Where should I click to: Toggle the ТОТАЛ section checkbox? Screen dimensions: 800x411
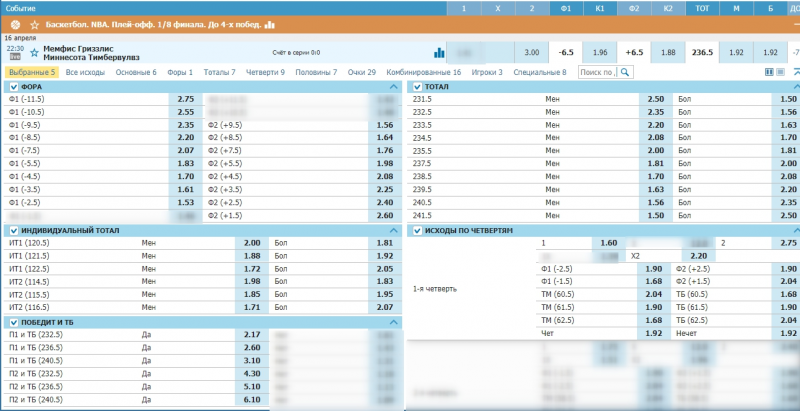coord(417,87)
